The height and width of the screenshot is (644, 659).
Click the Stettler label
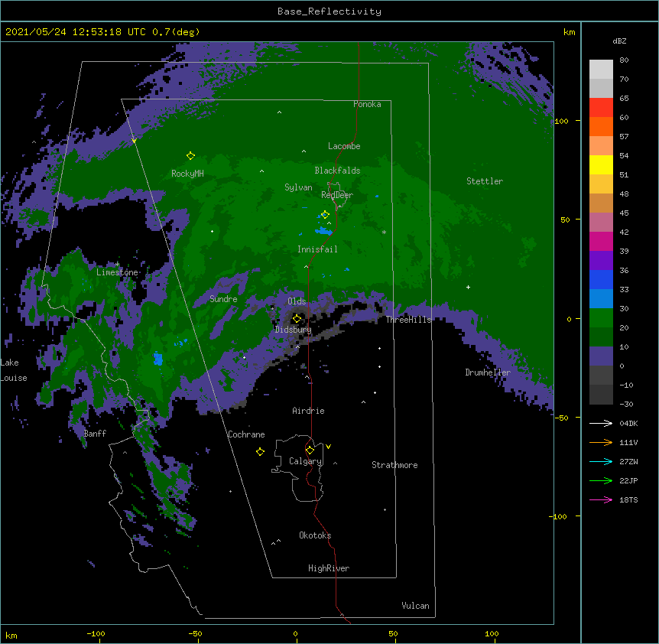tap(485, 181)
